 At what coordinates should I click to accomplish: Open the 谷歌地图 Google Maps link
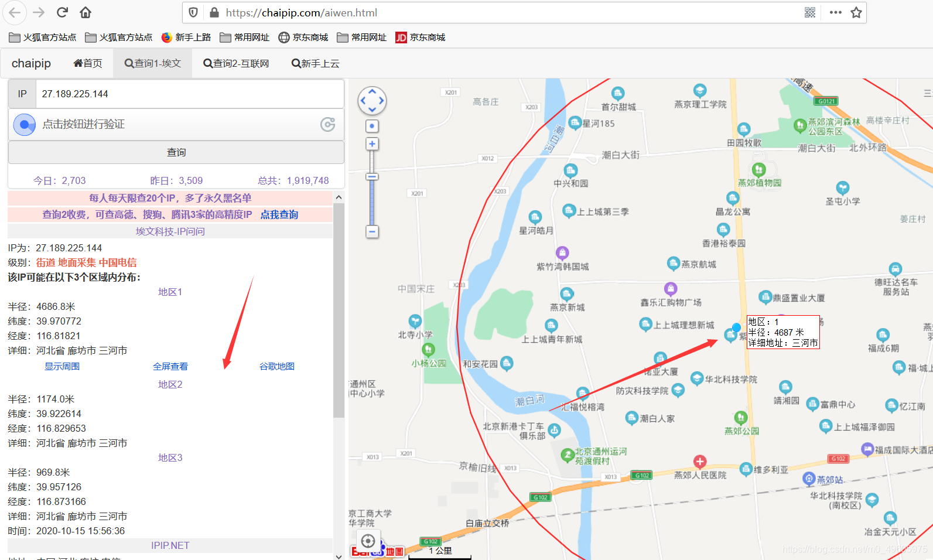[x=277, y=366]
